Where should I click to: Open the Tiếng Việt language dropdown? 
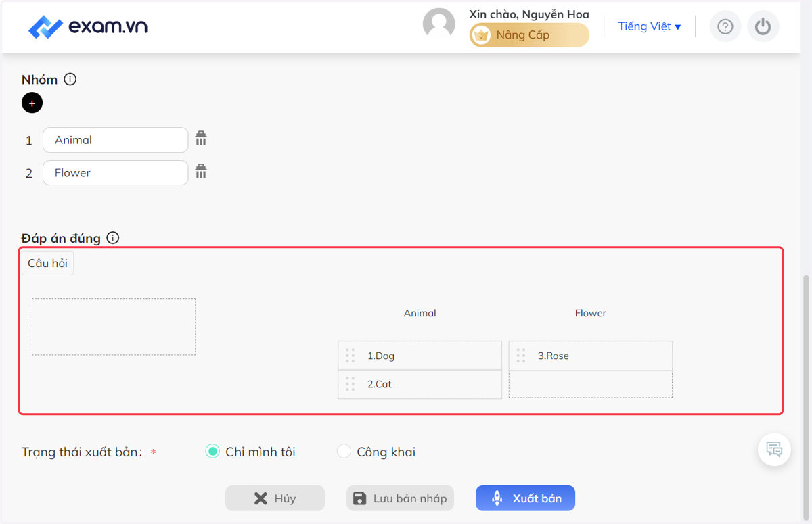click(650, 26)
